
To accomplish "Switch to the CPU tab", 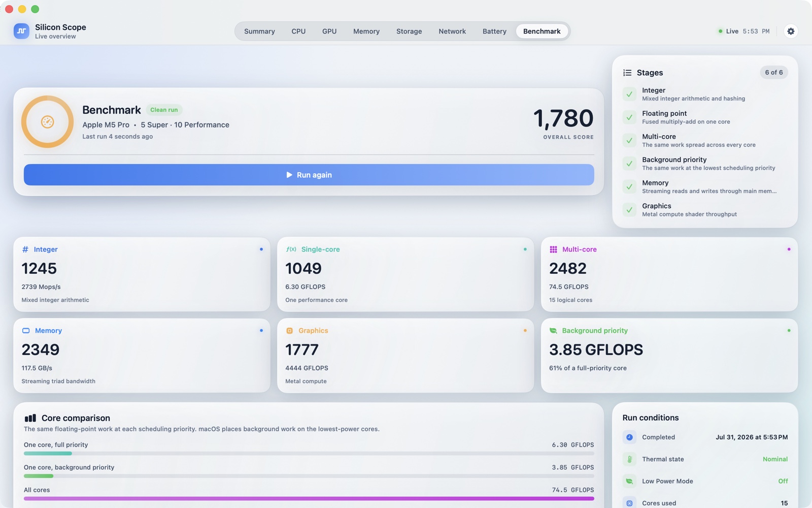I will 298,31.
